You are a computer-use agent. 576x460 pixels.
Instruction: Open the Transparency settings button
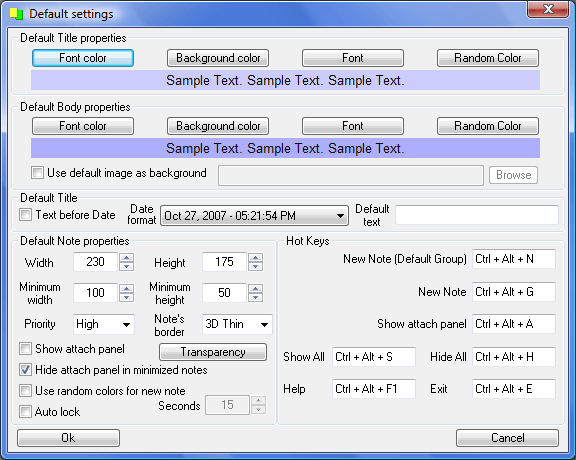(213, 352)
